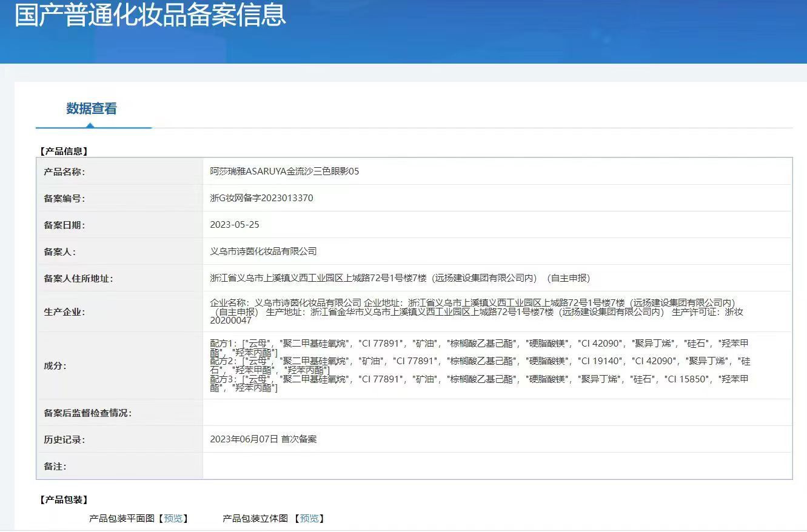Click the 备案人住所地址 row label
807x532 pixels.
(x=79, y=279)
